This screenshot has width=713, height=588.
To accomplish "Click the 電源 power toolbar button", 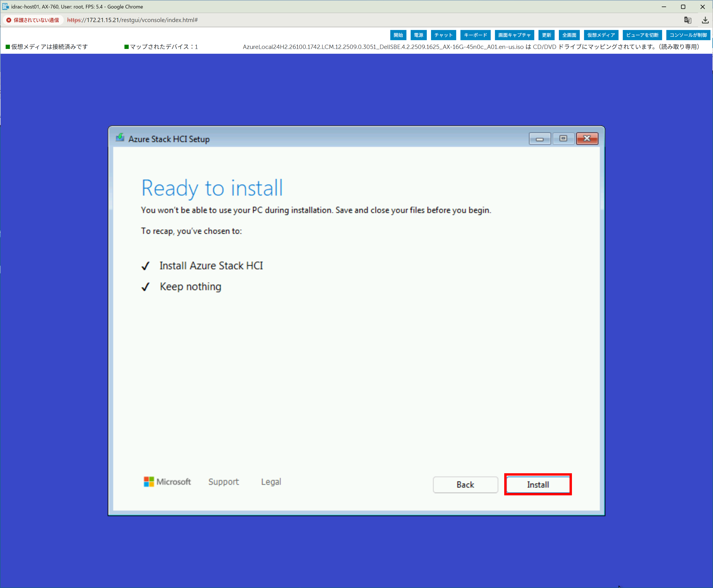I will 418,35.
